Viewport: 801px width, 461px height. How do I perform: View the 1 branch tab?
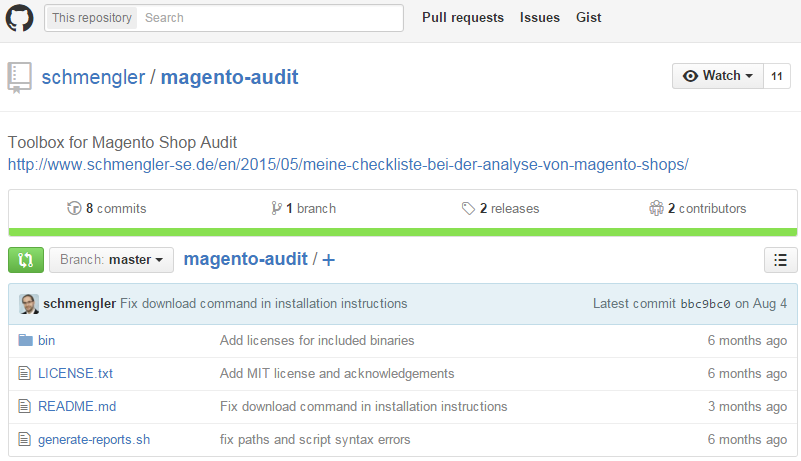click(303, 209)
